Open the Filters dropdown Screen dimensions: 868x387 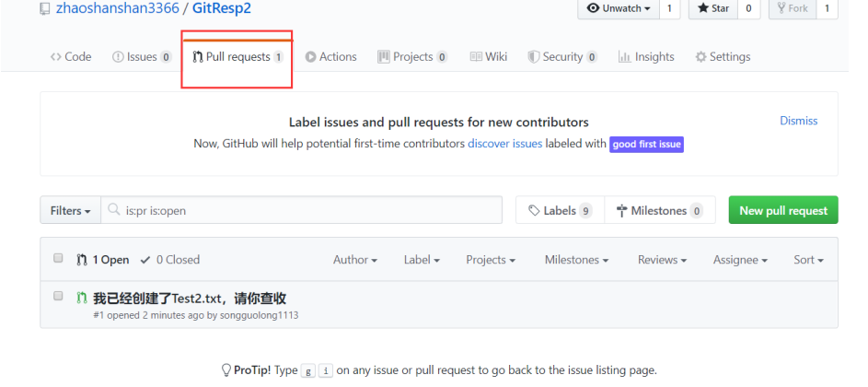pos(70,211)
